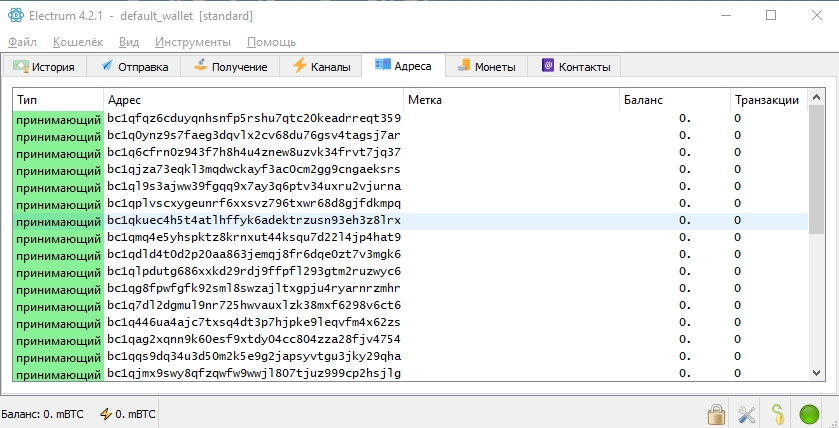Screen dimensions: 839x428
Task: Open the Кошелёк menu
Action: coord(78,42)
